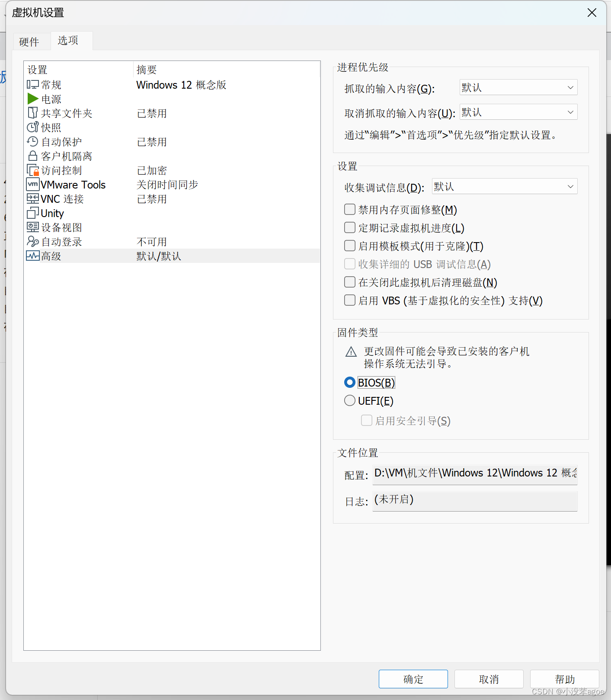
Task: Click the 高级 waveform icon
Action: 33,256
